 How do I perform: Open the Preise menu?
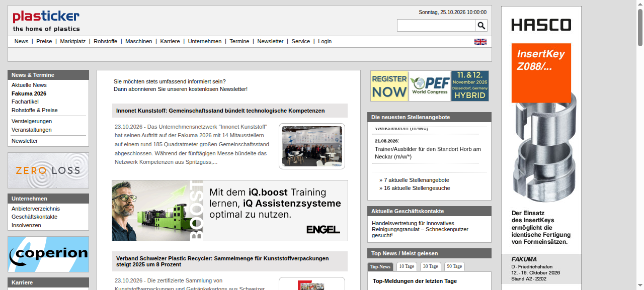(44, 41)
